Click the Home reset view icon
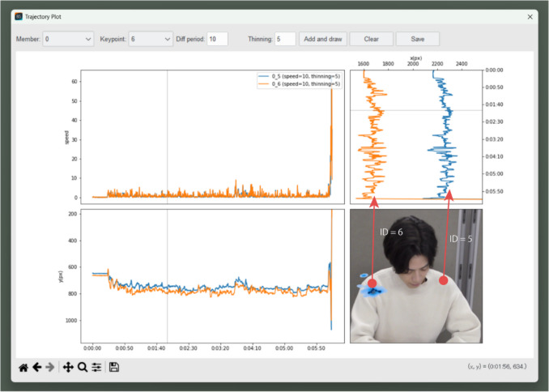The width and height of the screenshot is (549, 392). click(23, 368)
